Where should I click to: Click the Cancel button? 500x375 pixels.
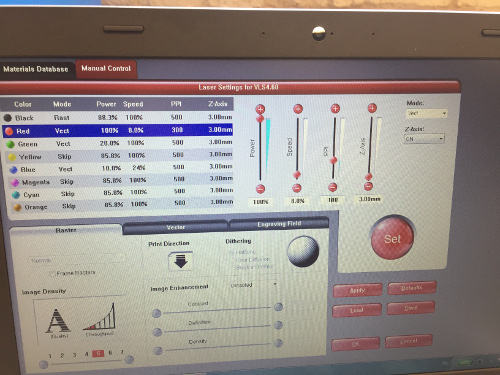[409, 341]
